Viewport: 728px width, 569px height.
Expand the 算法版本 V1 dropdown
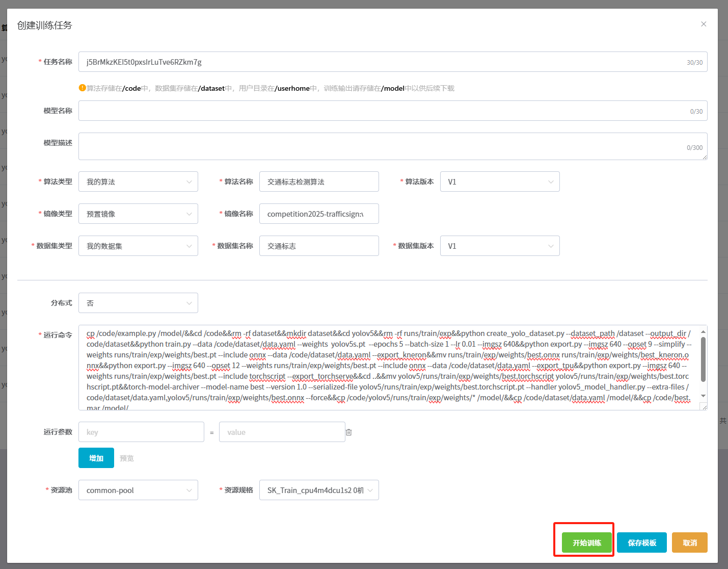[499, 182]
